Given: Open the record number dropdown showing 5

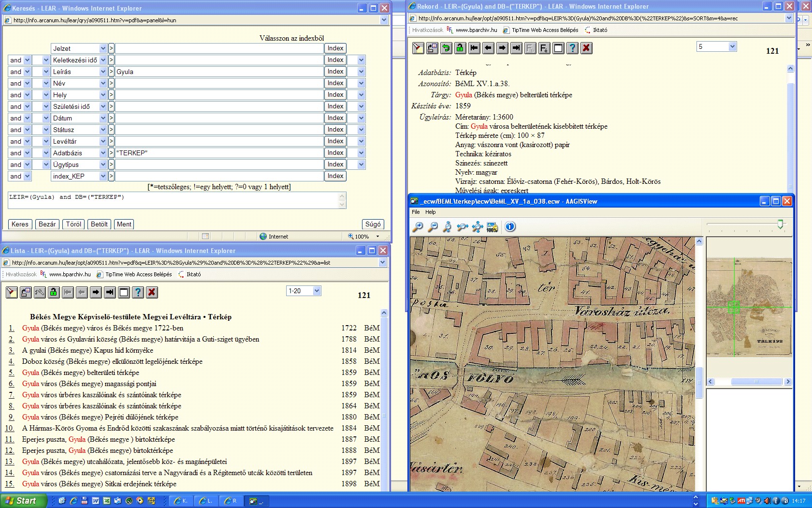Looking at the screenshot, I should point(732,46).
